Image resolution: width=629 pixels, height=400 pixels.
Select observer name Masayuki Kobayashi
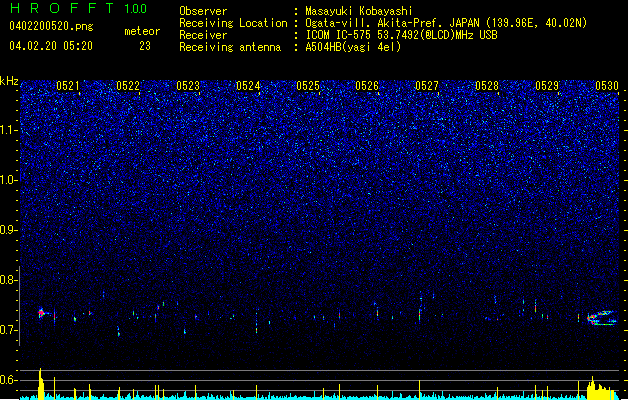(359, 11)
